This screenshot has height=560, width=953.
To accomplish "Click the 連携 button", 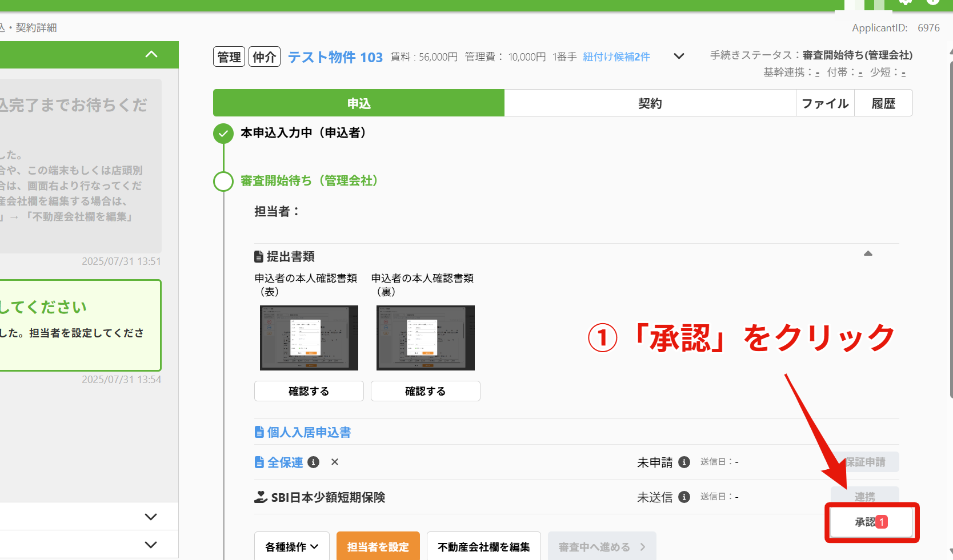I will pyautogui.click(x=865, y=496).
